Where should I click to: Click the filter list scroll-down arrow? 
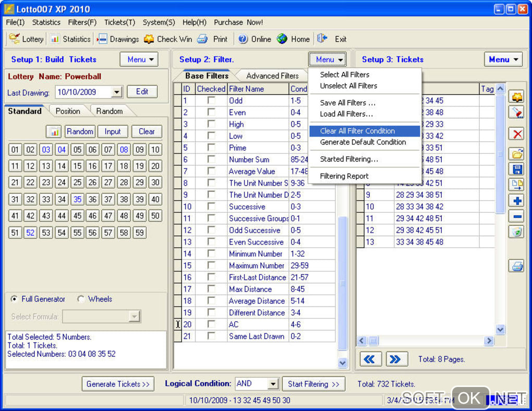[343, 363]
